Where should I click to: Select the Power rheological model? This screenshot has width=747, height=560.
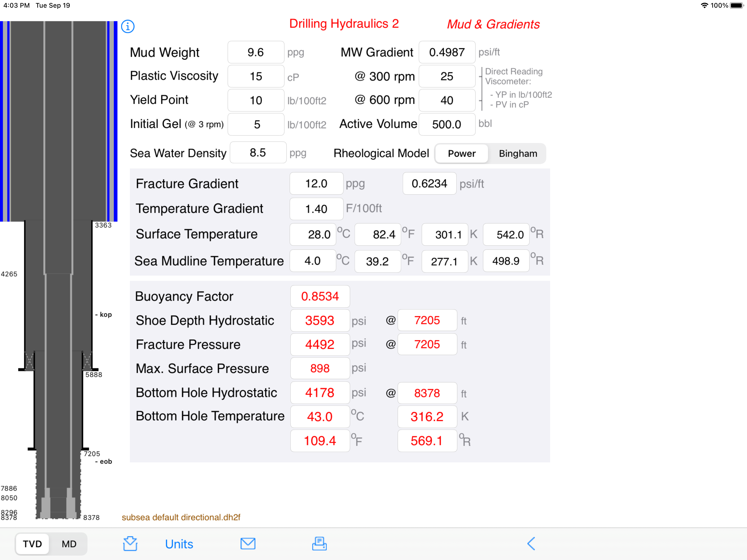coord(461,154)
